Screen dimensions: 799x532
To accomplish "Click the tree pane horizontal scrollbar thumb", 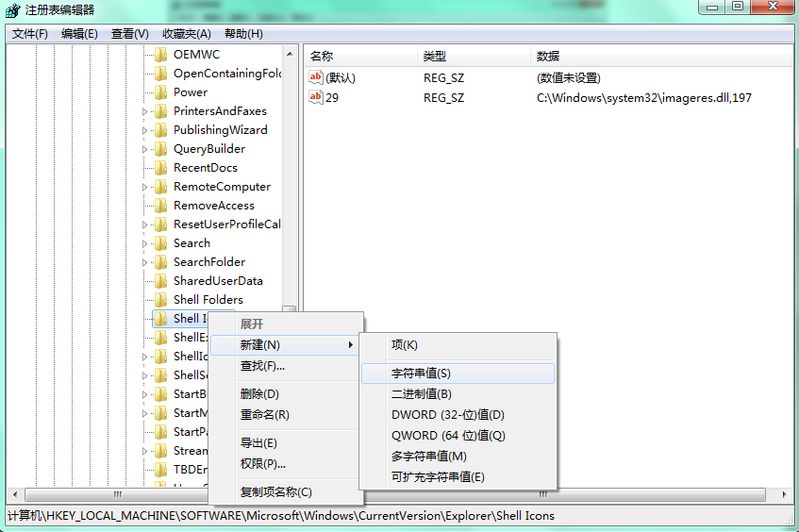I will 118,494.
